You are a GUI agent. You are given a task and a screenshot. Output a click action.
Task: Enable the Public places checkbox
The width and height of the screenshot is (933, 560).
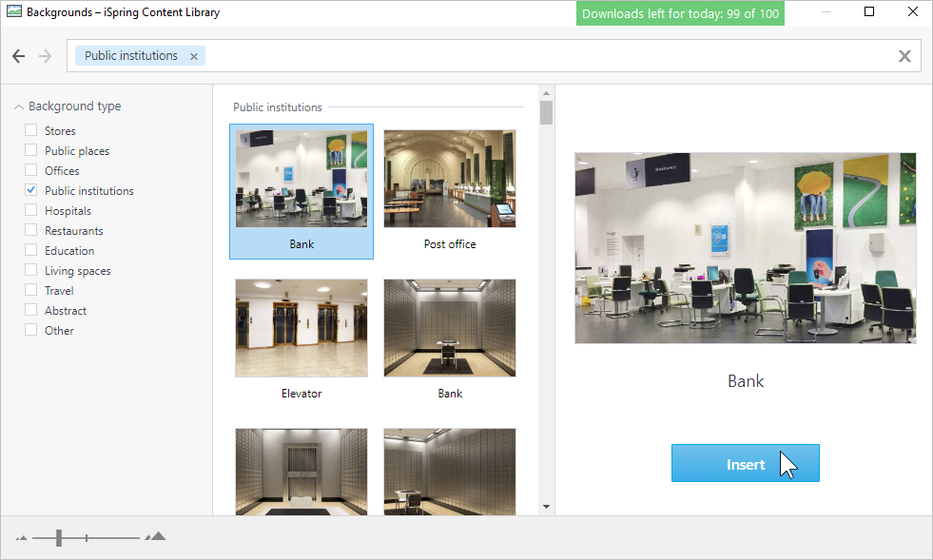tap(31, 150)
